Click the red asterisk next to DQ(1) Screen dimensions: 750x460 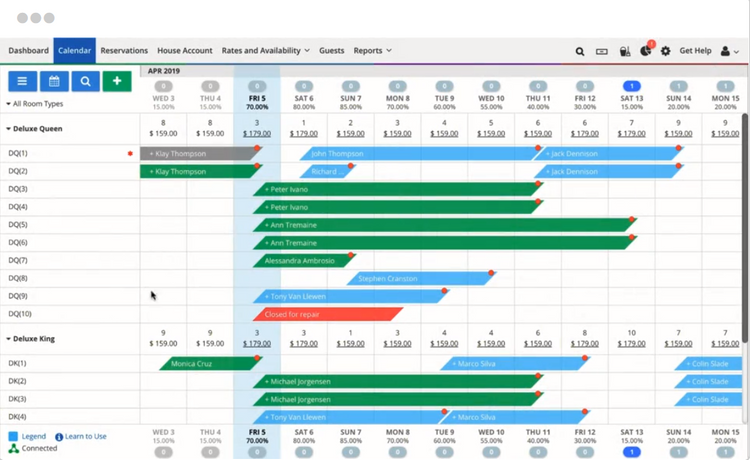pyautogui.click(x=130, y=153)
